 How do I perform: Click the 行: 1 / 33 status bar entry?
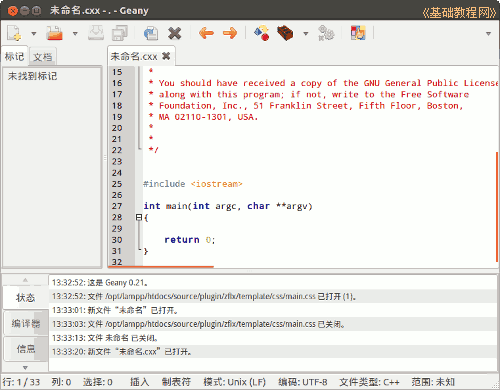coord(21,382)
